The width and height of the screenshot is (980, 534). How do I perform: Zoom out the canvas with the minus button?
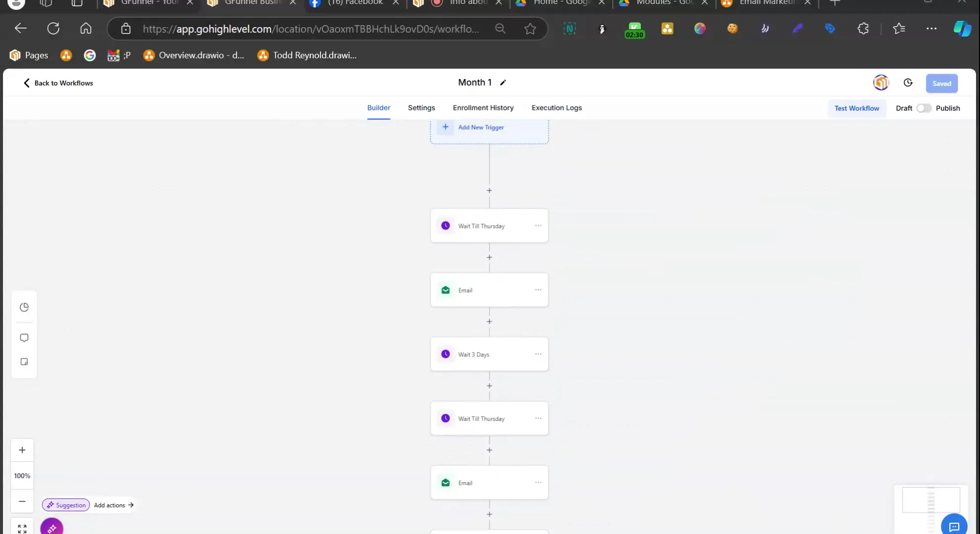click(x=22, y=501)
